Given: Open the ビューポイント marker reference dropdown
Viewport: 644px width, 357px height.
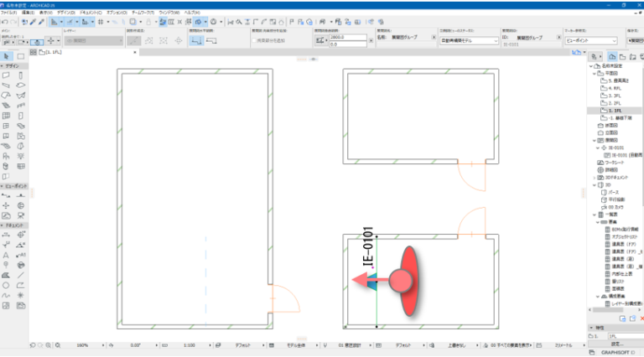Looking at the screenshot, I should [590, 40].
